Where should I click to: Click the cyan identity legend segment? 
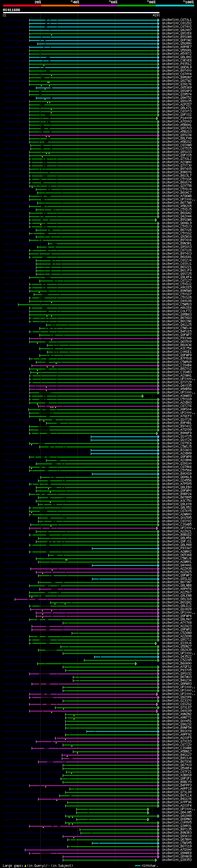[x=175, y=6]
